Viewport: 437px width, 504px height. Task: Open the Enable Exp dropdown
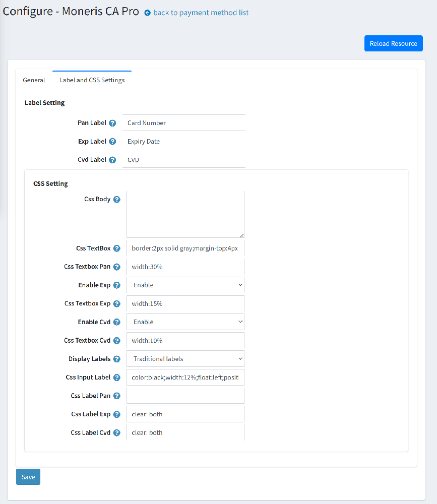[x=185, y=285]
